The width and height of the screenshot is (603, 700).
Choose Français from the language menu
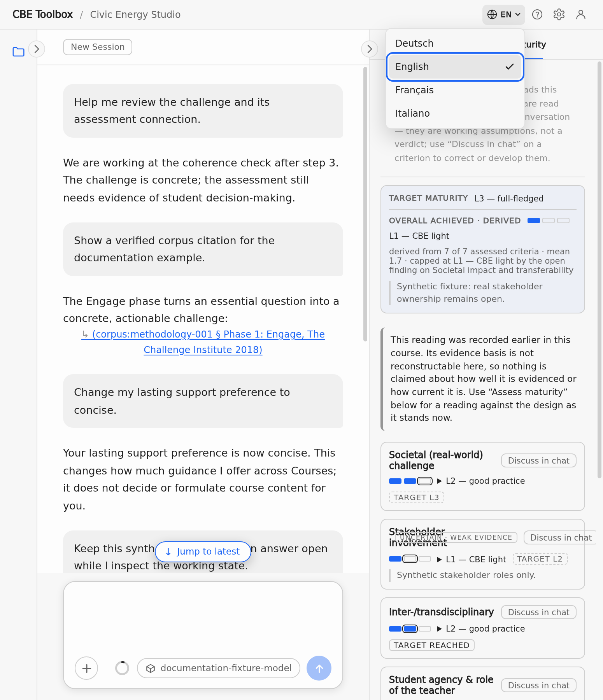click(x=455, y=90)
